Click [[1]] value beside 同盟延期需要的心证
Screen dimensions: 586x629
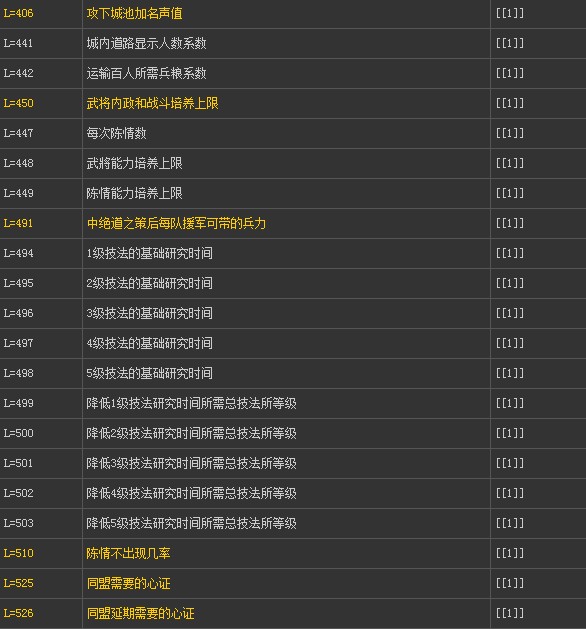pyautogui.click(x=510, y=613)
